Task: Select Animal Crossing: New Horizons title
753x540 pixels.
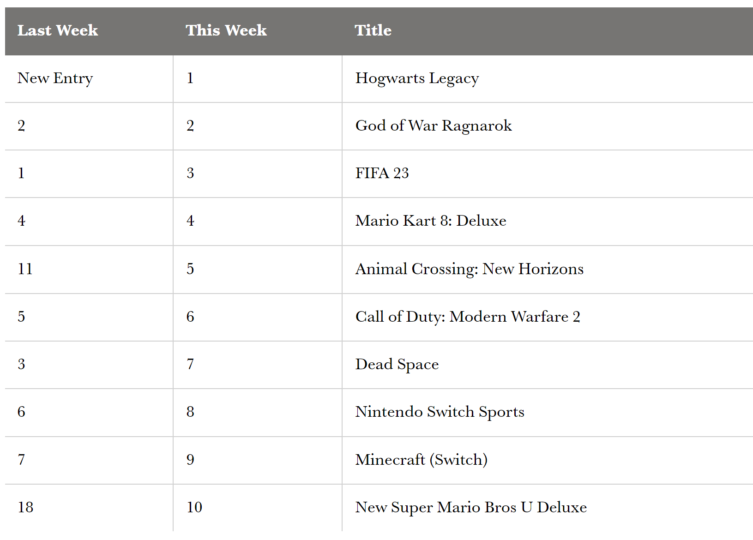Action: pyautogui.click(x=469, y=269)
